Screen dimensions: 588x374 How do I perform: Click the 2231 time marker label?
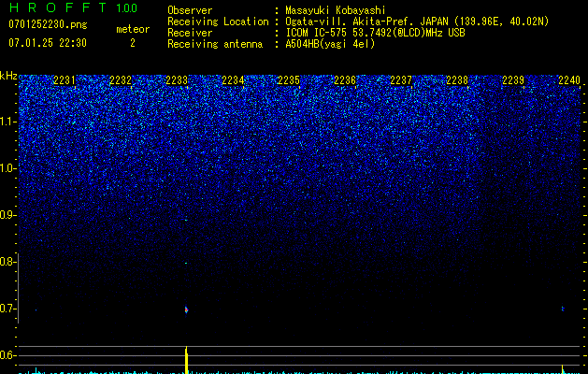click(65, 80)
